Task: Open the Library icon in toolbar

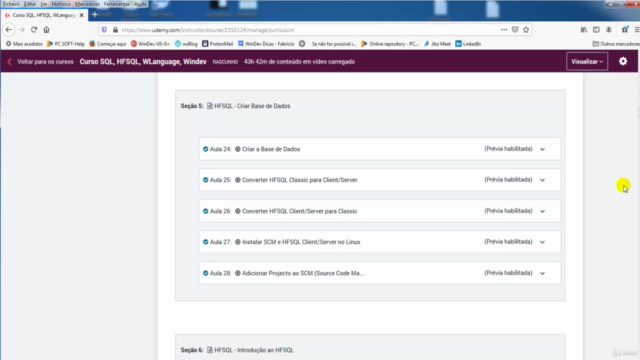Action: click(x=584, y=30)
